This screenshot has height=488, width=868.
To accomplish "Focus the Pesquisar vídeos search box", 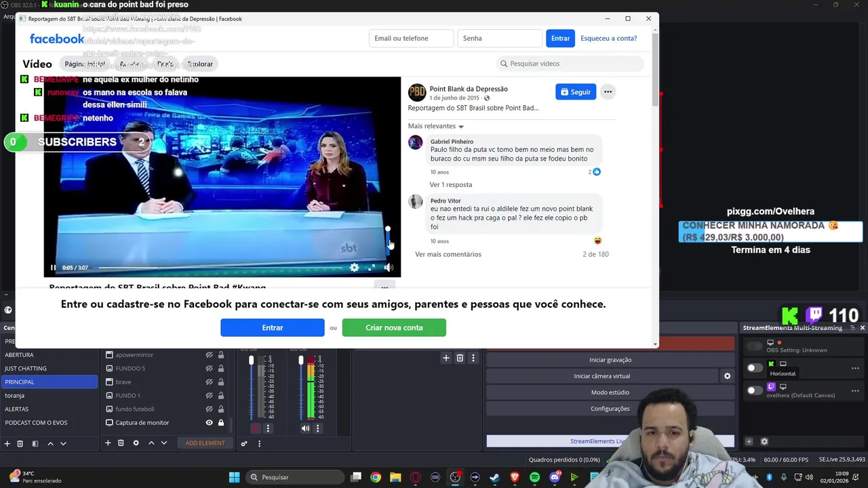I will click(570, 64).
